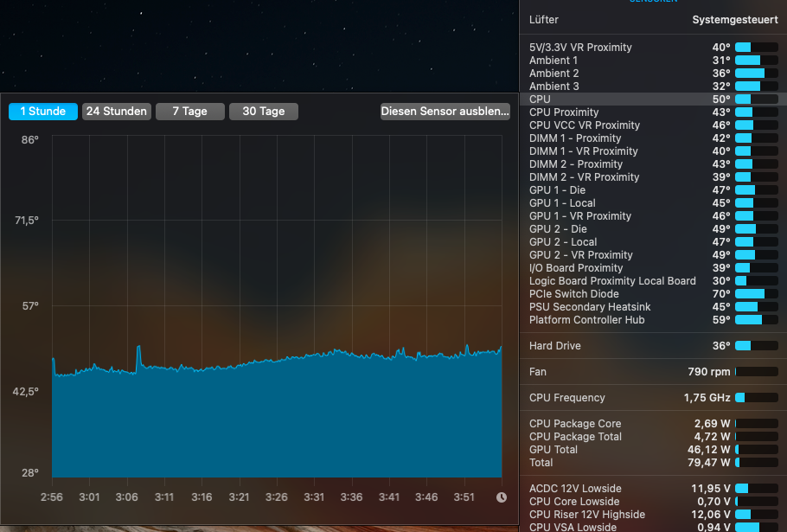Click the 2:56 time axis label

[52, 497]
